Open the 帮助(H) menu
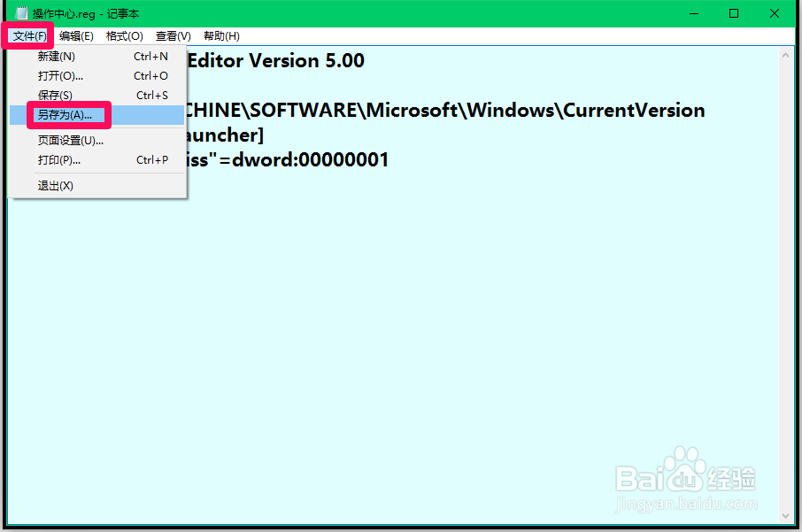The width and height of the screenshot is (802, 532). [x=221, y=36]
